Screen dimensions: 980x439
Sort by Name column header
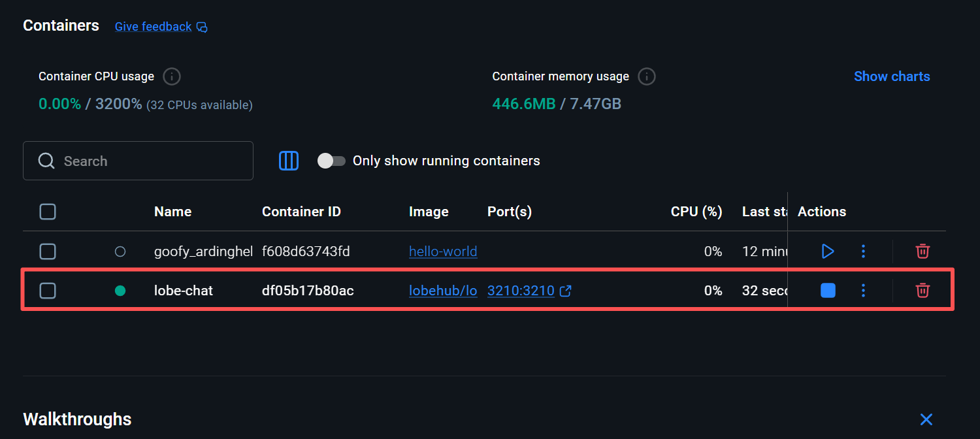(x=172, y=212)
